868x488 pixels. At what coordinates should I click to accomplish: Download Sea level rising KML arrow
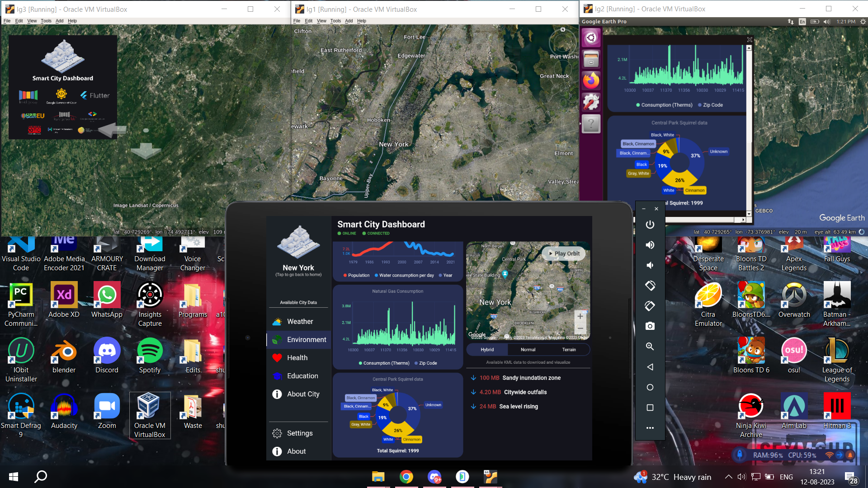473,407
